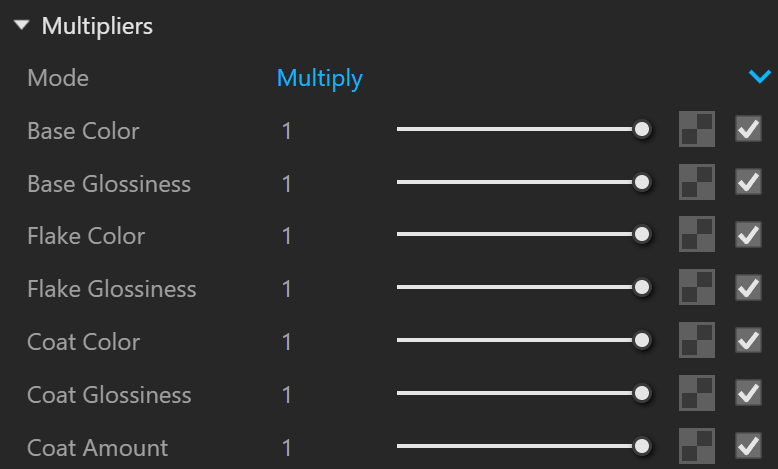Viewport: 778px width, 469px height.
Task: Uncheck the Flake Color multiplier checkbox
Action: point(748,234)
